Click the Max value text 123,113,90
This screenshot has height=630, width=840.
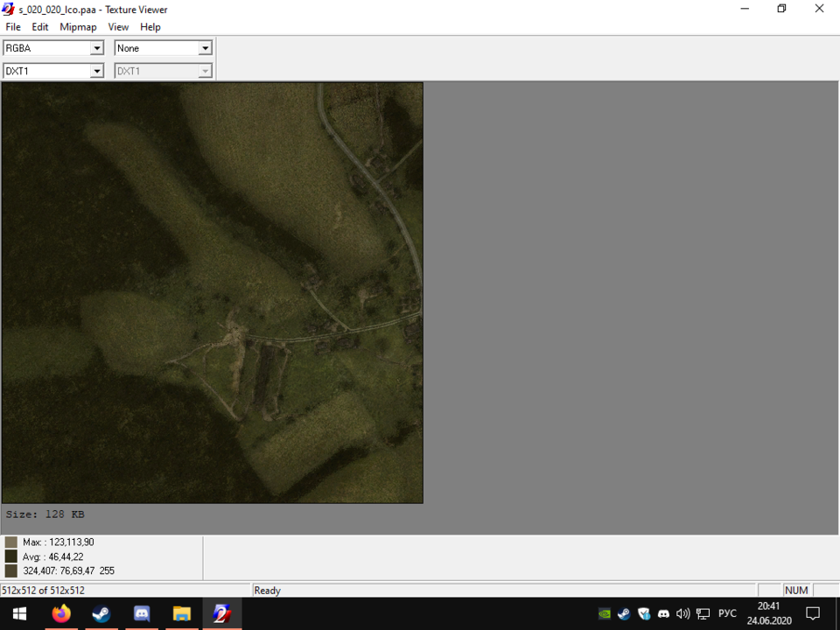pos(72,542)
